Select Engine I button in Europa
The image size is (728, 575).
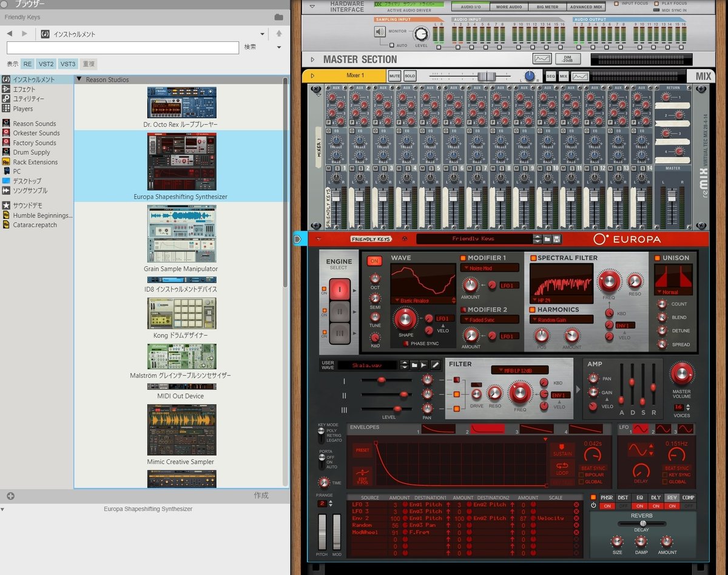pyautogui.click(x=339, y=290)
